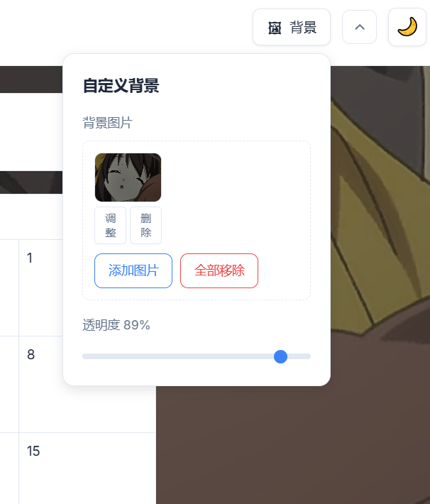Click 全部移除 to remove all images
The width and height of the screenshot is (430, 504).
(219, 270)
